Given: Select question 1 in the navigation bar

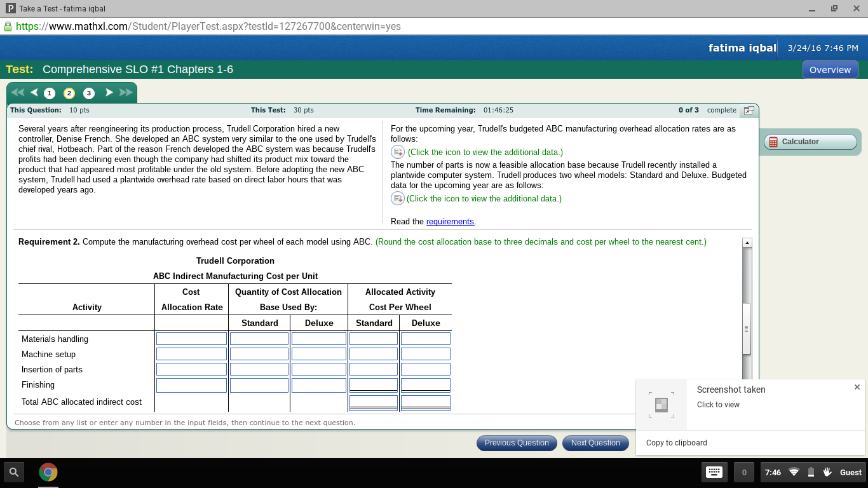Looking at the screenshot, I should (x=50, y=93).
